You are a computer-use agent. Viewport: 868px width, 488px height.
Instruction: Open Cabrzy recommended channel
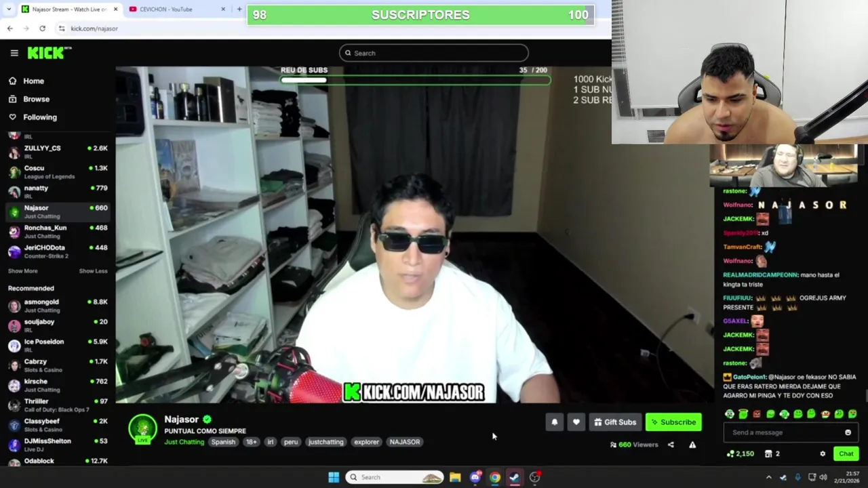pos(58,365)
